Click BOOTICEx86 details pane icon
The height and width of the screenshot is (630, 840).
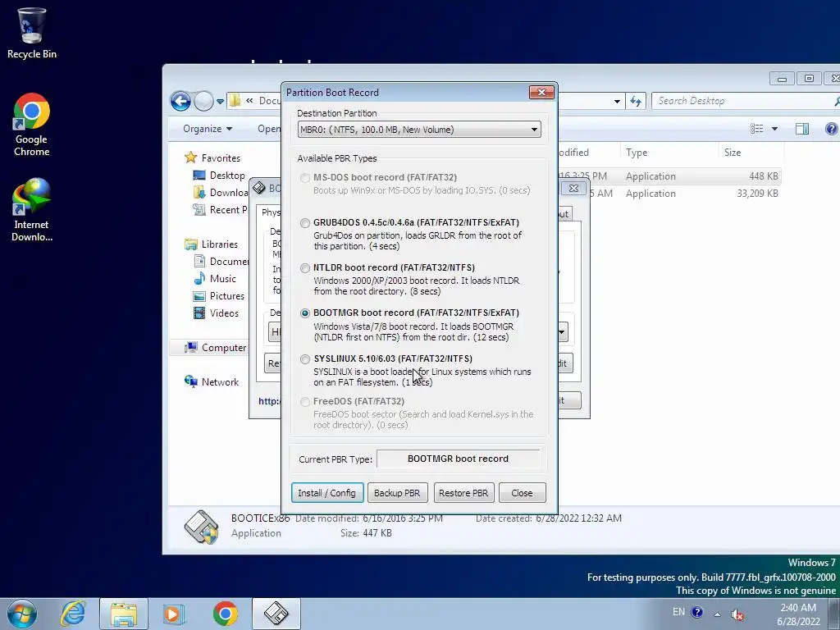(x=202, y=527)
